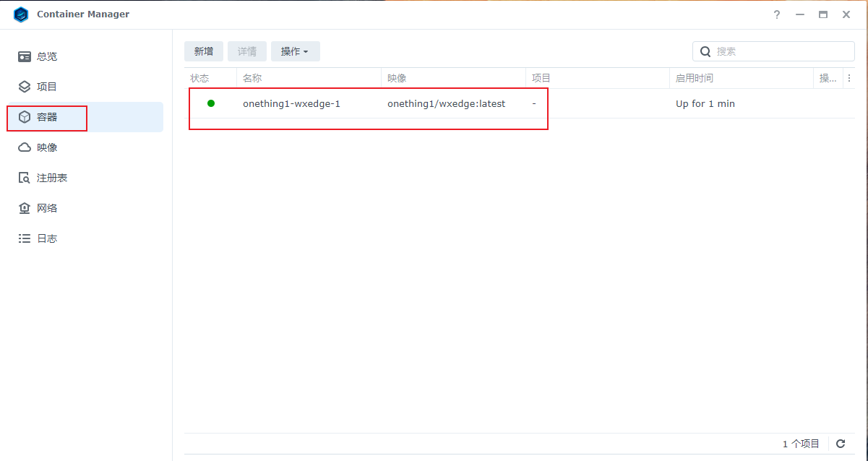Click the 映像 cloud icon in sidebar
This screenshot has width=868, height=461.
25,147
